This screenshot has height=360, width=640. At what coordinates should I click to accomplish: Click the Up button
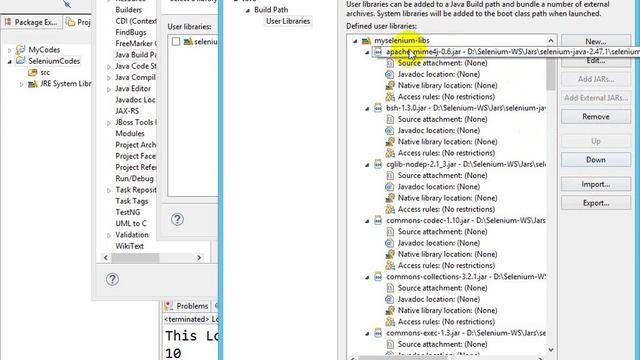(596, 141)
